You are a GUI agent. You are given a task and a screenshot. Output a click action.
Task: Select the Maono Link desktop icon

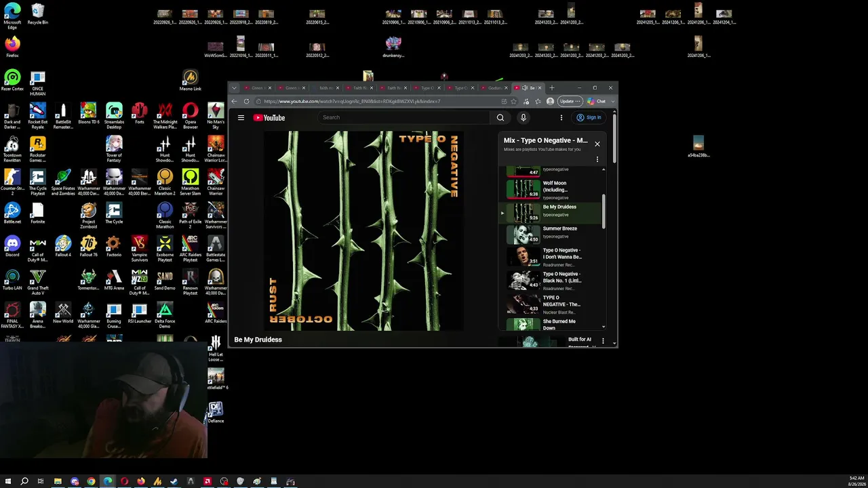pos(191,81)
